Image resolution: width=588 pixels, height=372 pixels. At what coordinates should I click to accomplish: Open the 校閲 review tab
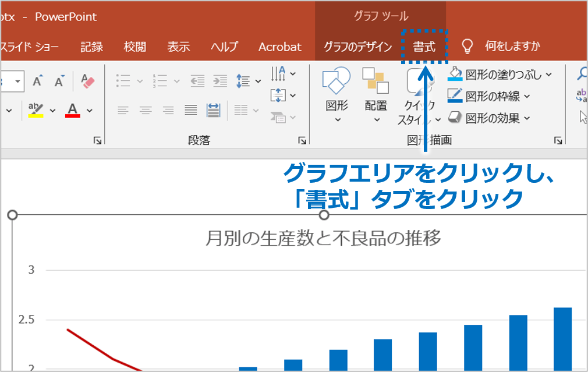[x=135, y=47]
